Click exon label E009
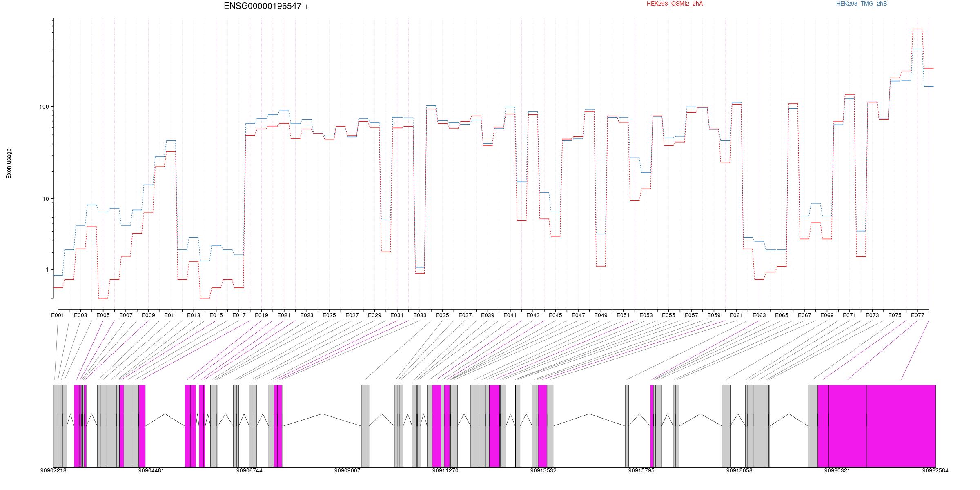This screenshot has width=980, height=490. (148, 315)
